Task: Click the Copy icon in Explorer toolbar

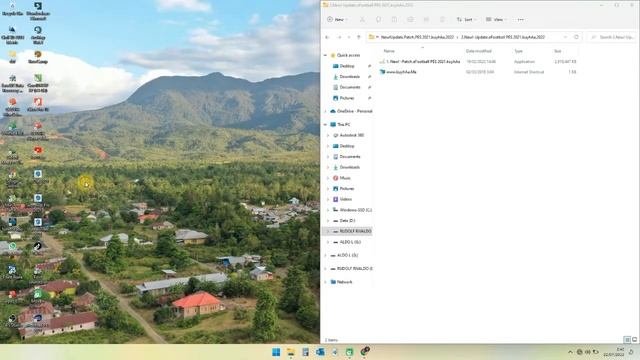Action: click(378, 20)
